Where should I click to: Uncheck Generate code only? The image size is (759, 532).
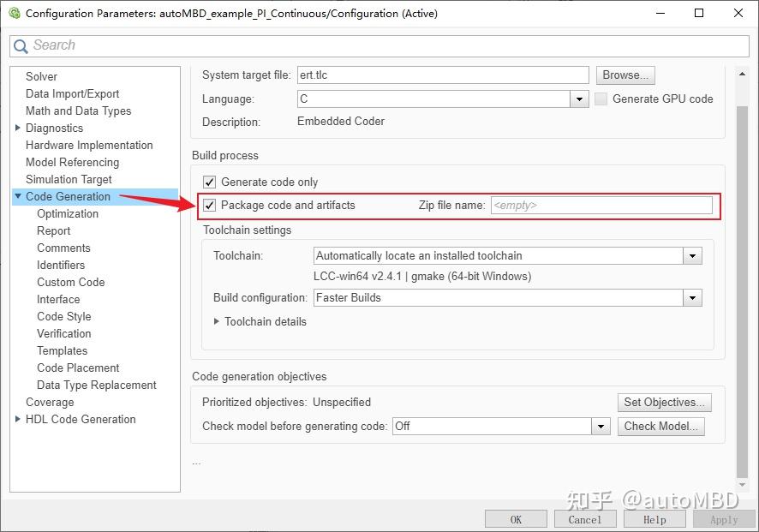point(209,182)
